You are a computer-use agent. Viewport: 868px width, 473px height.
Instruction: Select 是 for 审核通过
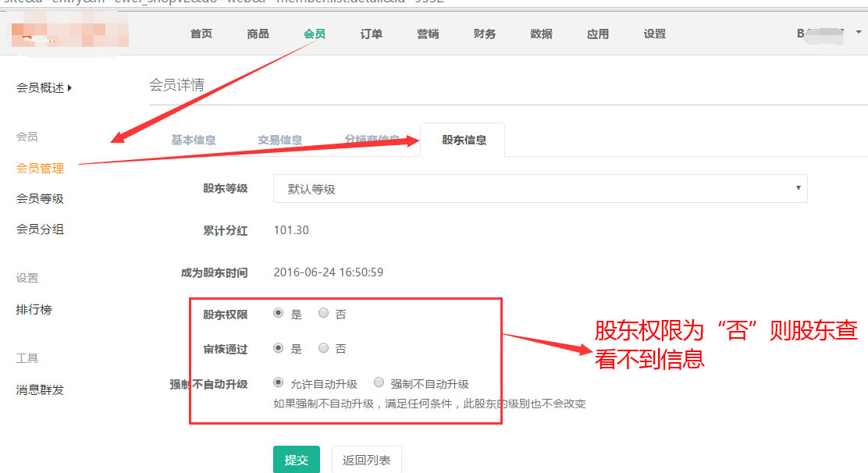click(279, 348)
